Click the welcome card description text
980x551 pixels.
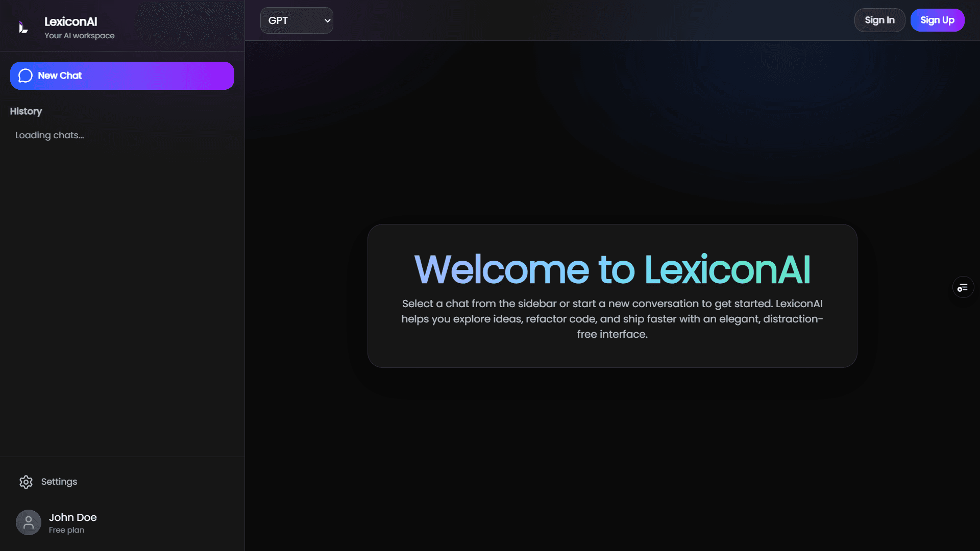click(x=612, y=318)
